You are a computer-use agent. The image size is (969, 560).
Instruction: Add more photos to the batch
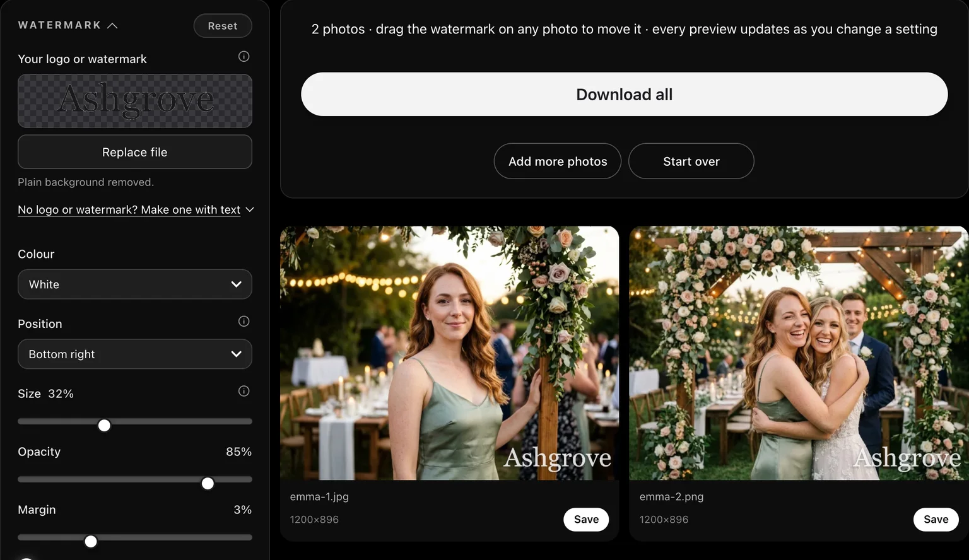tap(558, 161)
